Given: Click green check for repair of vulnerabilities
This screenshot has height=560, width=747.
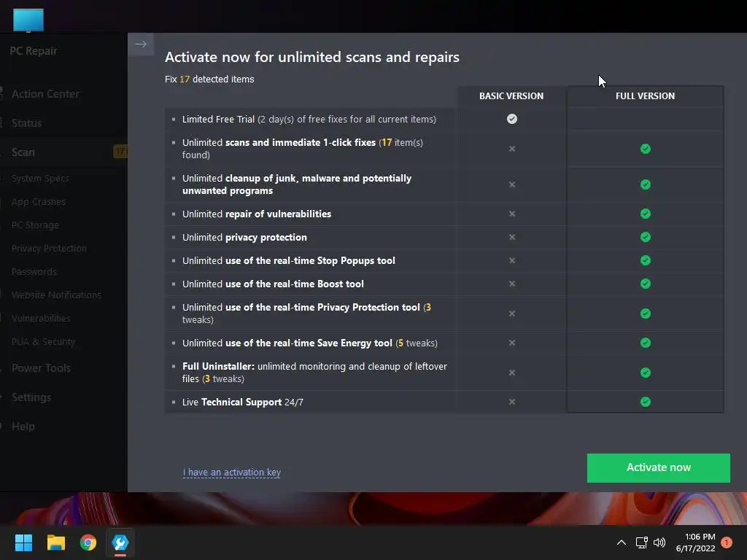Looking at the screenshot, I should (646, 214).
